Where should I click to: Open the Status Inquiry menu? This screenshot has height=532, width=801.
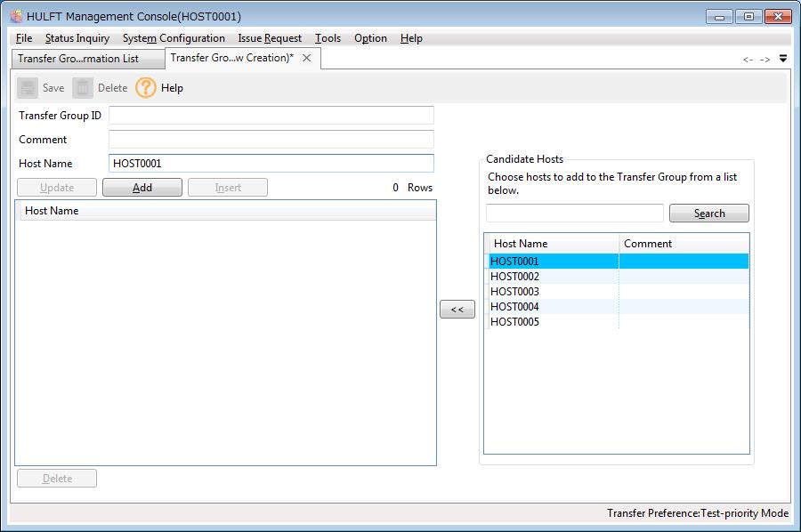pos(77,38)
